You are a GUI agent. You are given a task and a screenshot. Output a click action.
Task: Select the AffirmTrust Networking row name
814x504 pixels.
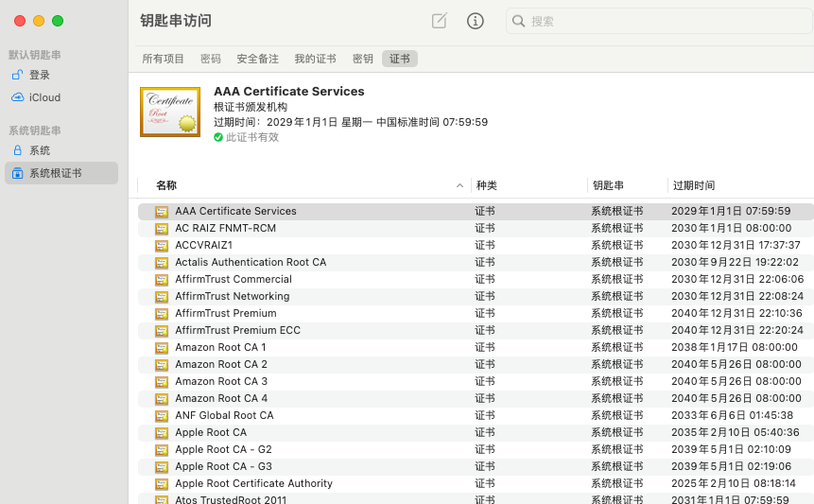pos(232,296)
